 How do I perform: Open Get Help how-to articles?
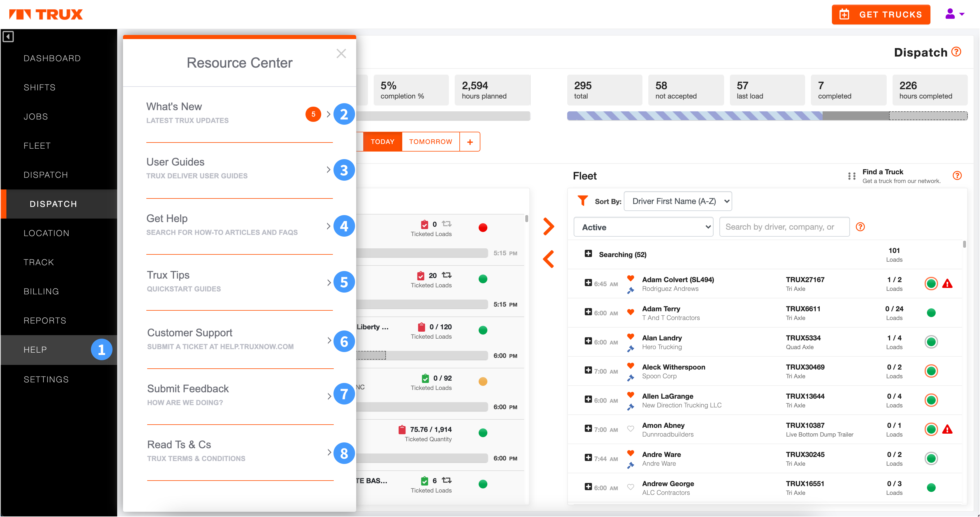click(239, 225)
